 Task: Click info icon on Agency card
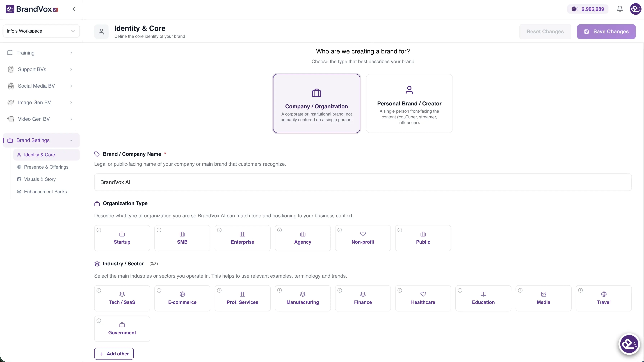pyautogui.click(x=280, y=230)
